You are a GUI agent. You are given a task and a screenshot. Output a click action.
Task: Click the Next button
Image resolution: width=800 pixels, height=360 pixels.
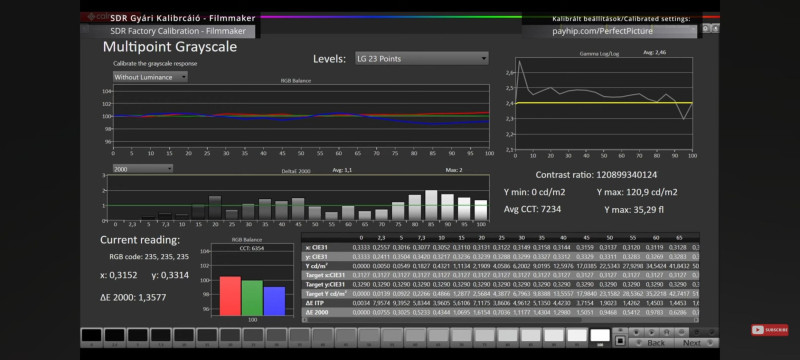click(696, 343)
